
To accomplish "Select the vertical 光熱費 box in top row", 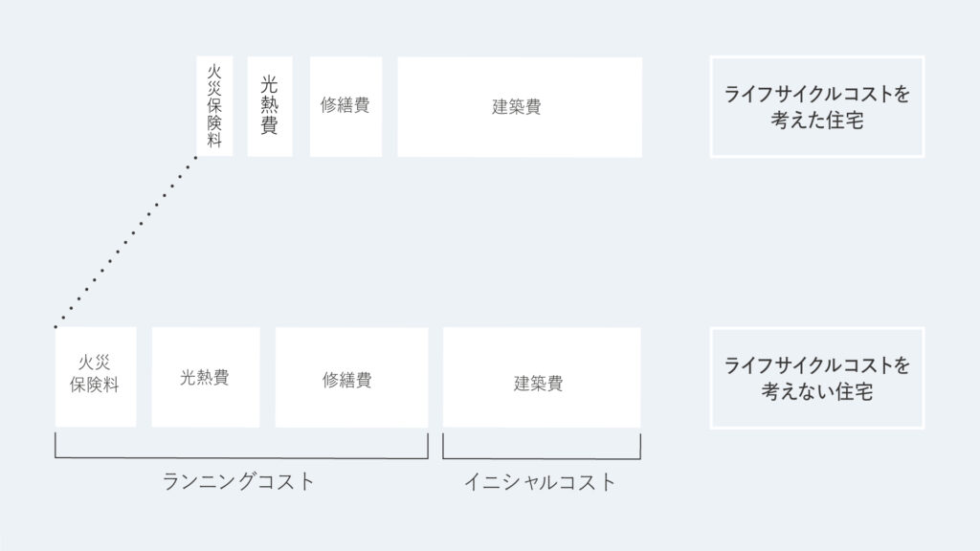I will pos(269,105).
